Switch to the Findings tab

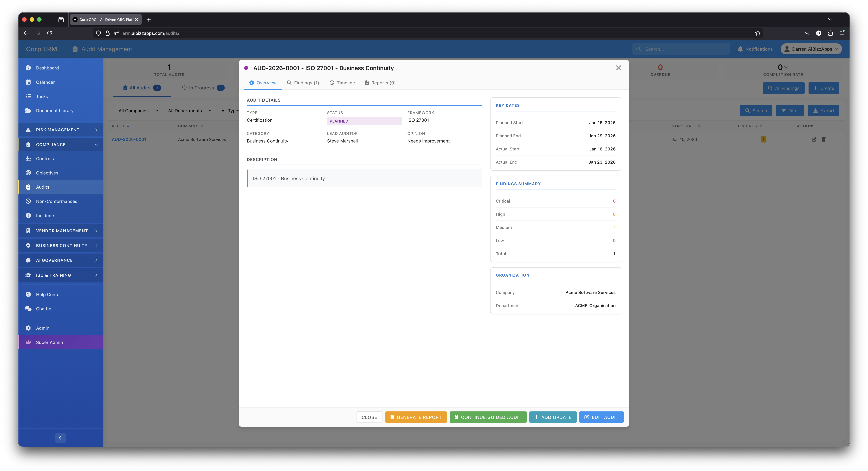[303, 82]
